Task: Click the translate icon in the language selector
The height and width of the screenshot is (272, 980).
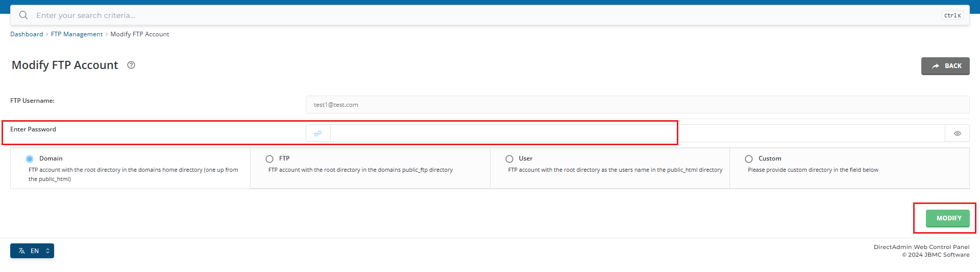Action: (21, 251)
